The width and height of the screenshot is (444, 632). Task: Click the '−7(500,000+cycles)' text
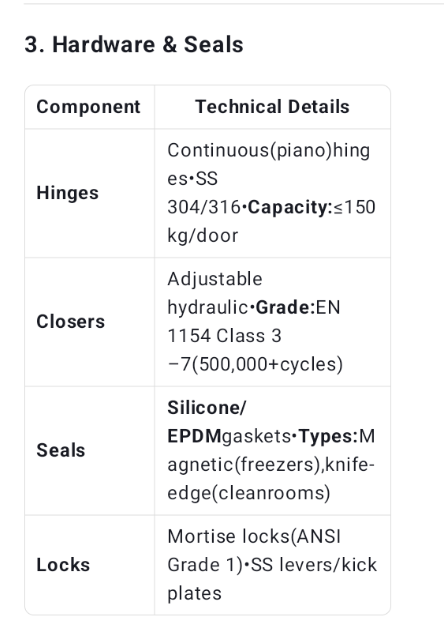[255, 364]
